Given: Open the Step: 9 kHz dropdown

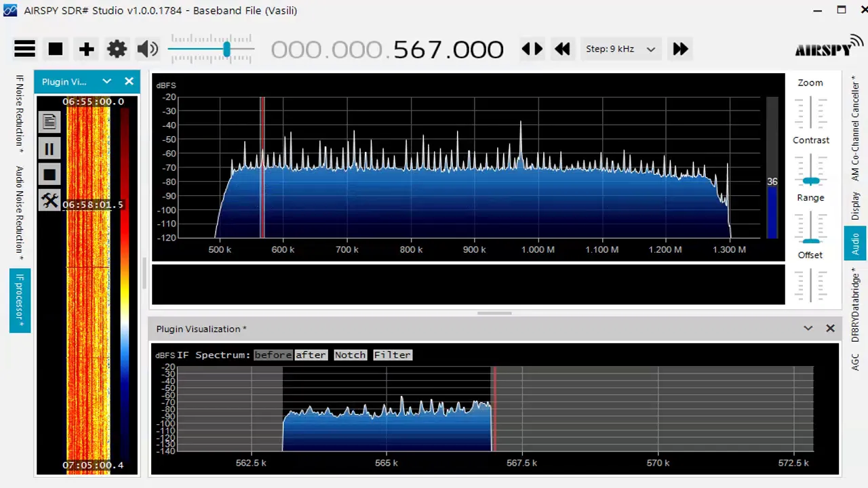Looking at the screenshot, I should point(620,49).
